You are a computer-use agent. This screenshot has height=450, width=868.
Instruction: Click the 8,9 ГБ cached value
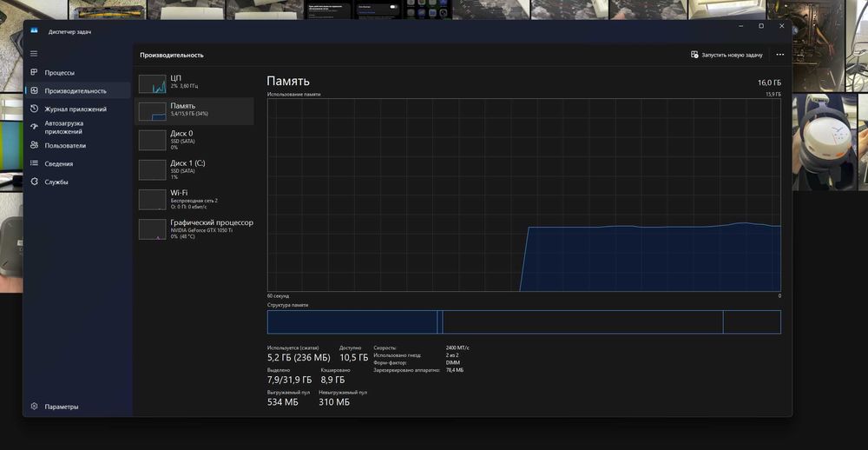click(x=332, y=380)
